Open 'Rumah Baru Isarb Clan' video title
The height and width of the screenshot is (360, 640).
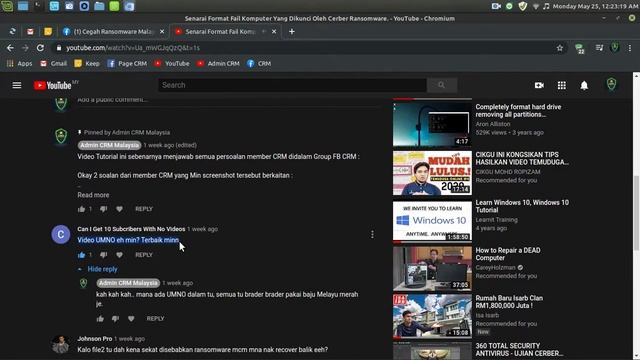coord(509,302)
